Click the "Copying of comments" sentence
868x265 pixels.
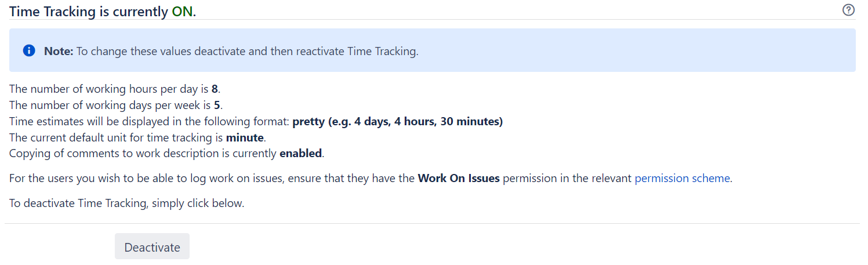pos(142,154)
